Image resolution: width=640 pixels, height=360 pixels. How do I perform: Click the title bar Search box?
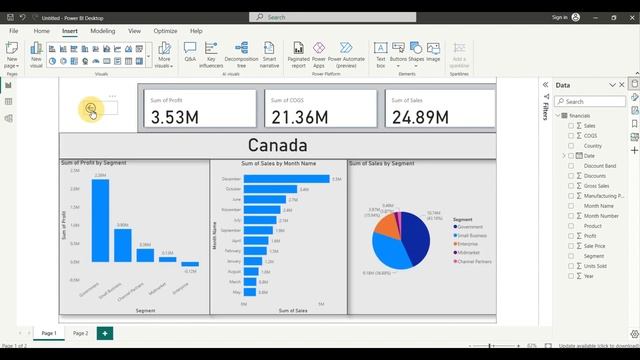pos(333,17)
